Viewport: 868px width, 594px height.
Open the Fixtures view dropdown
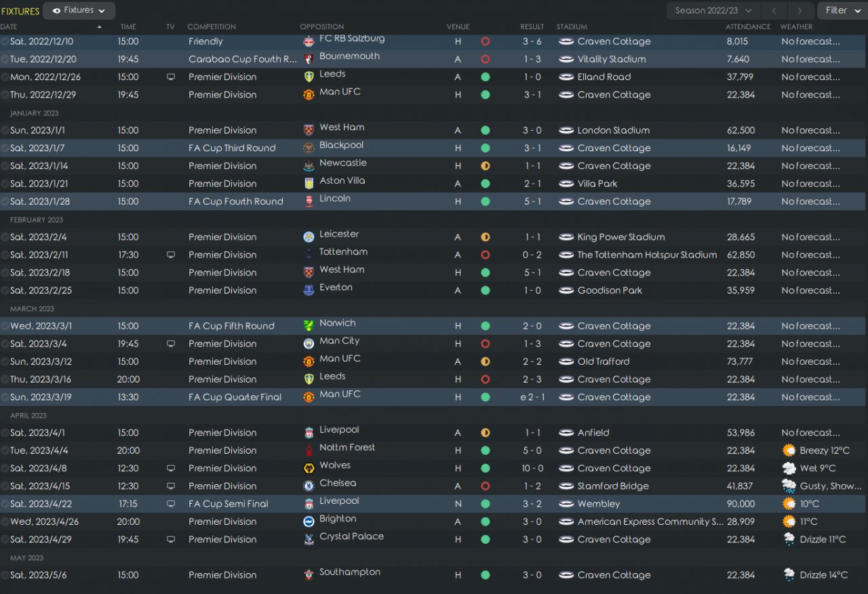[x=79, y=11]
